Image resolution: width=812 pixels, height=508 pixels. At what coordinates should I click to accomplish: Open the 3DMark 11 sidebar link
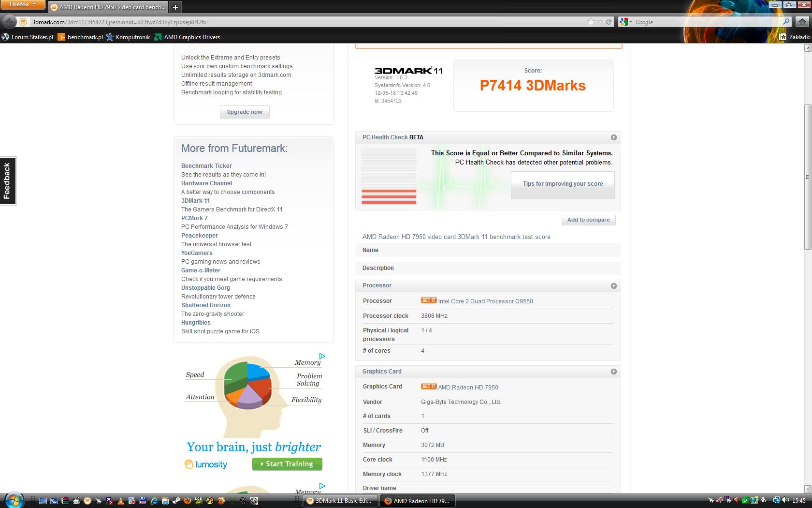pyautogui.click(x=195, y=201)
